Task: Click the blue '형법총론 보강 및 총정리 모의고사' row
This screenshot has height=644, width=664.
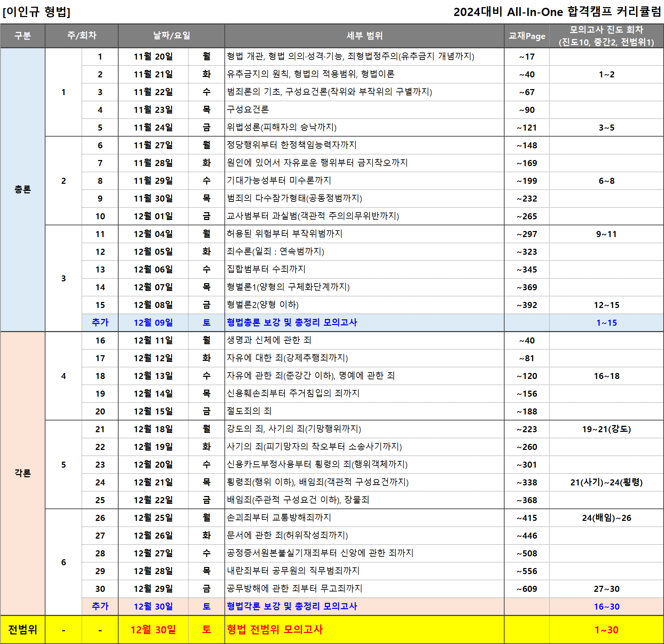Action: coord(292,323)
